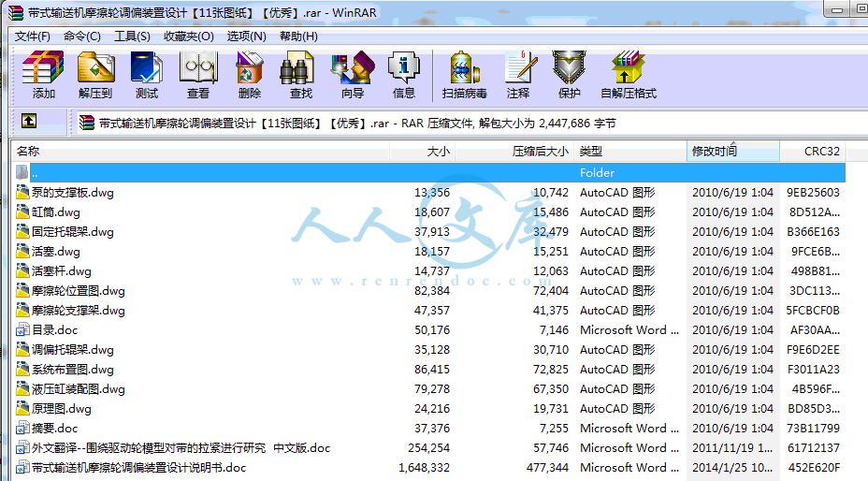Screen dimensions: 868x481
Task: Open the 工具(S) menu
Action: (x=132, y=36)
